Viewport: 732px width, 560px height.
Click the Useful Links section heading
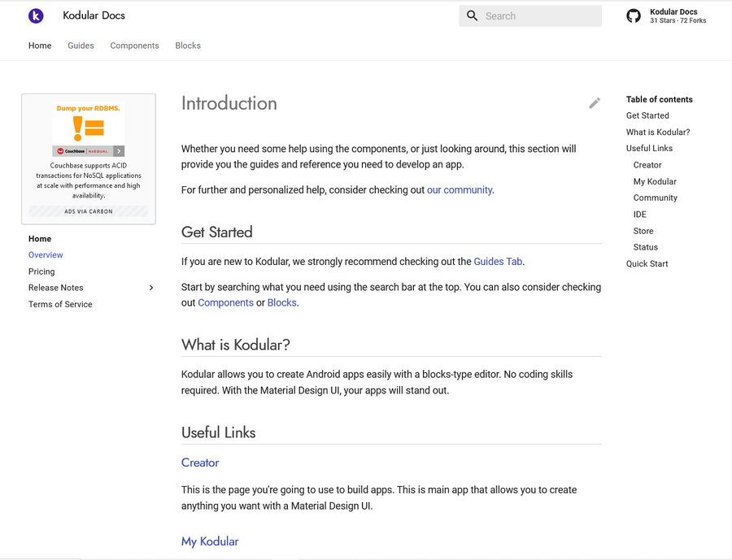point(219,432)
